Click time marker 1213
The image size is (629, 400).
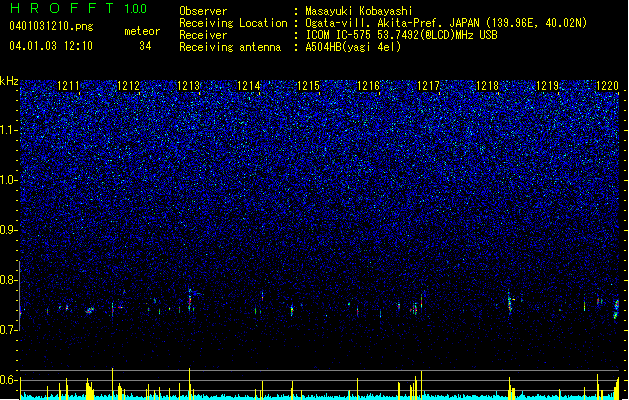(x=189, y=85)
